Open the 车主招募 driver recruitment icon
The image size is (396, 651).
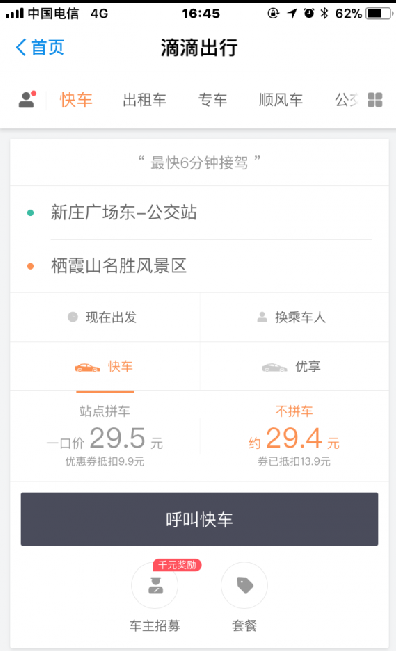(155, 585)
